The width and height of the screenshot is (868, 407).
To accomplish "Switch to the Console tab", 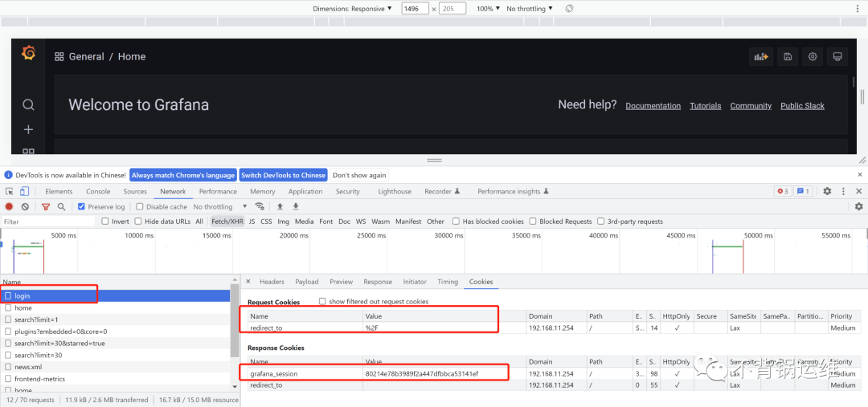I will tap(98, 191).
